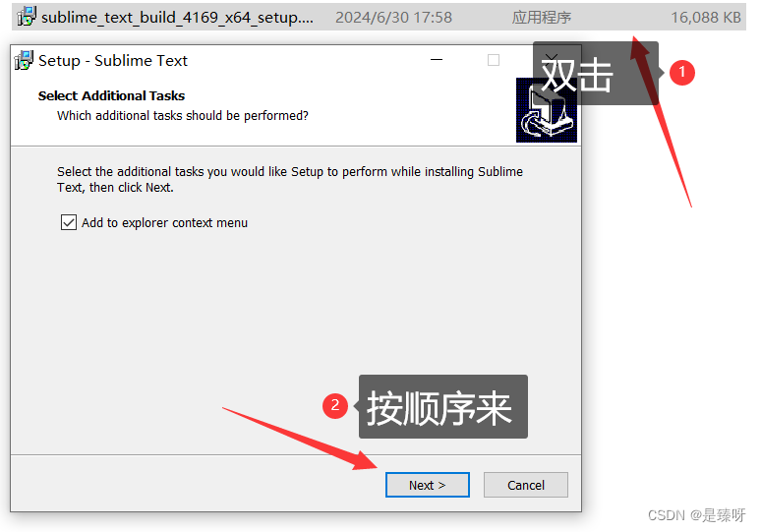Click the 按顺序来 annotation tooltip
The height and width of the screenshot is (532, 761).
[x=443, y=407]
